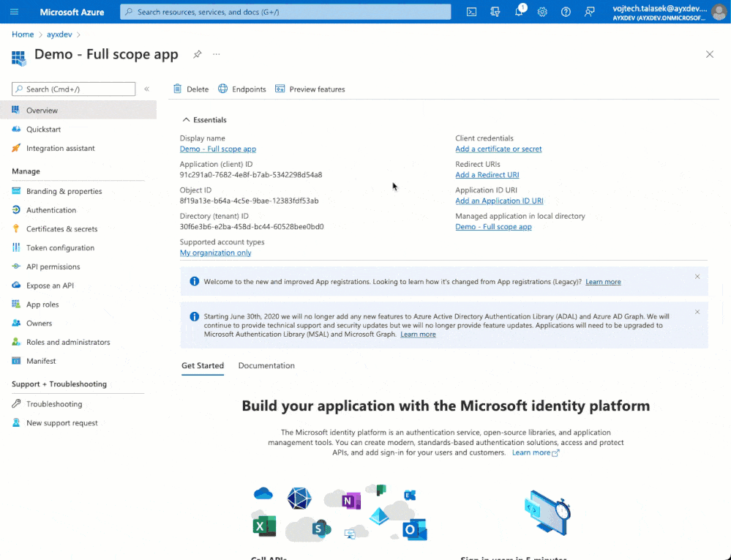Open the more options ellipsis

pyautogui.click(x=217, y=55)
